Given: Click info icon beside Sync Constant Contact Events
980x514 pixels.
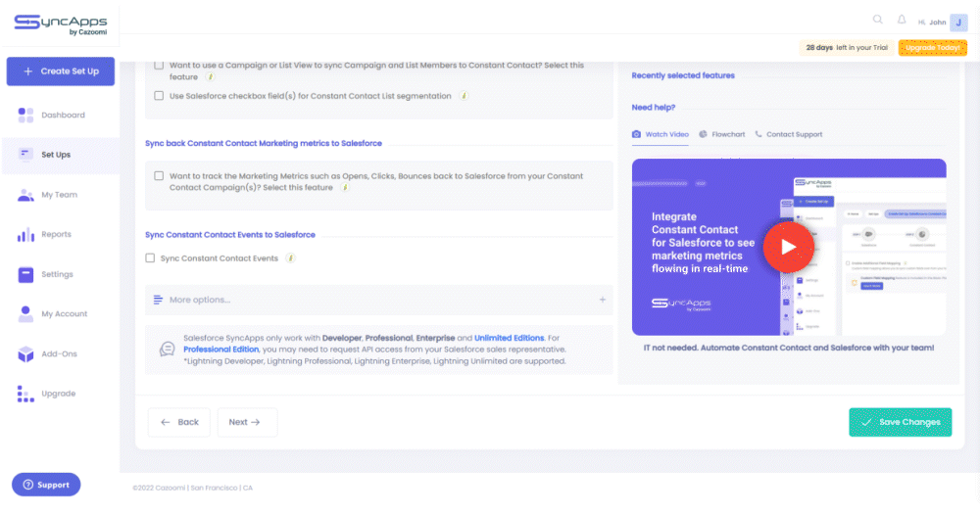Looking at the screenshot, I should pyautogui.click(x=291, y=257).
